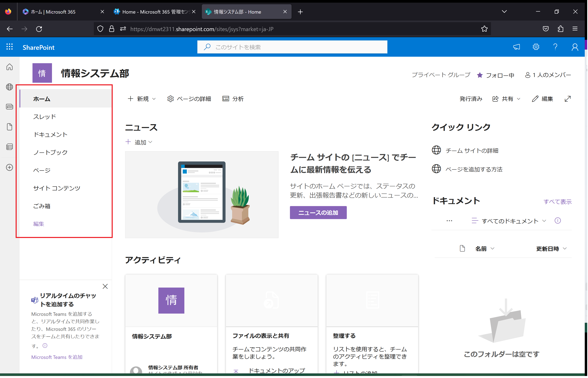Image resolution: width=588 pixels, height=378 pixels.
Task: Click 編集 link below left navigation
Action: [x=39, y=224]
